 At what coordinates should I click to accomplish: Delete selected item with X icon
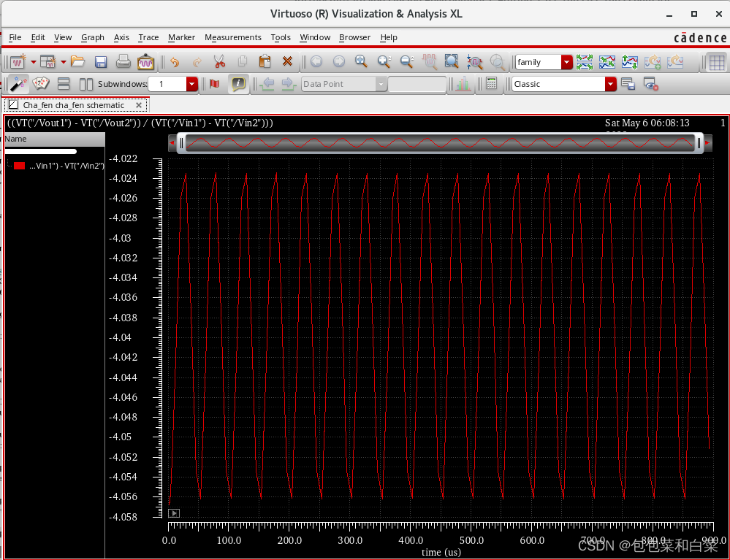[287, 61]
